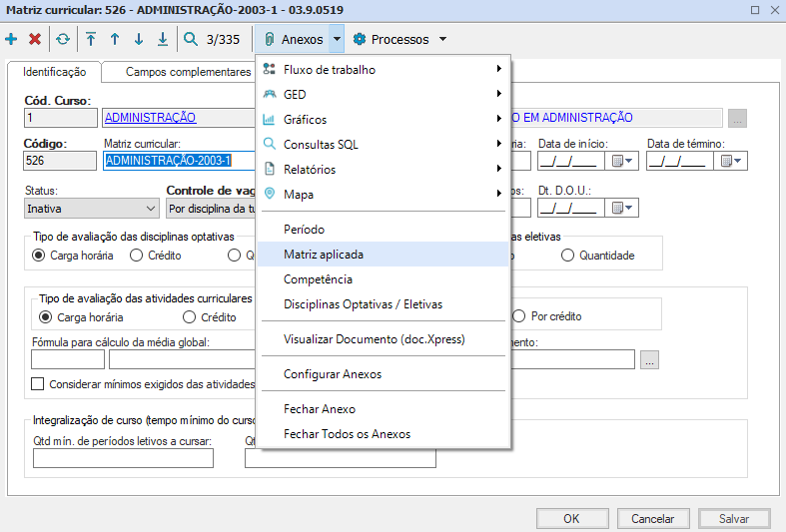This screenshot has width=786, height=532.
Task: Click the red X delete record icon
Action: tap(35, 40)
